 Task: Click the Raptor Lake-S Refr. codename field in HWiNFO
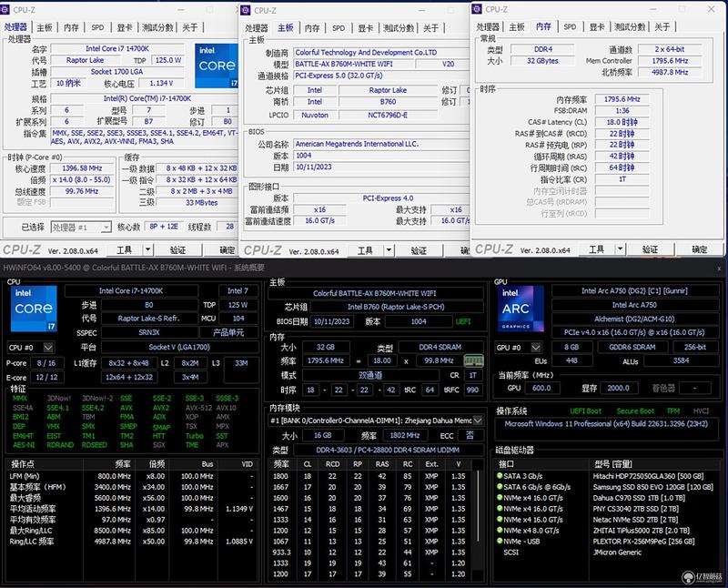pos(149,319)
